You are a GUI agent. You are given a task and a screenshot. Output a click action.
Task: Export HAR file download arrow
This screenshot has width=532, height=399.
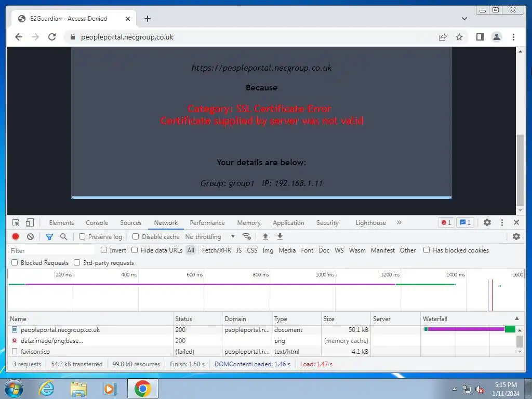pyautogui.click(x=280, y=236)
